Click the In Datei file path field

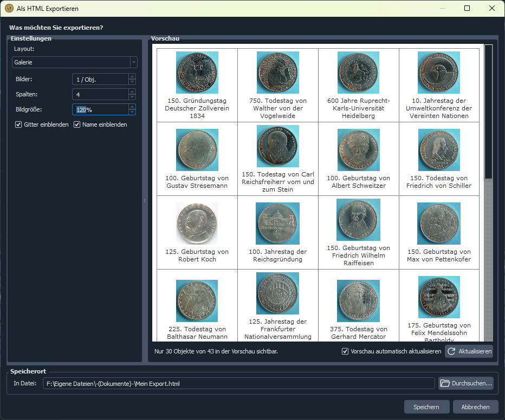point(238,384)
